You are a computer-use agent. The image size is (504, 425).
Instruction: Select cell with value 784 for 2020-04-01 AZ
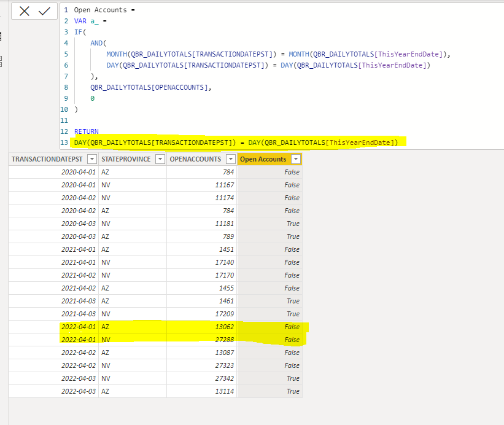pyautogui.click(x=202, y=172)
